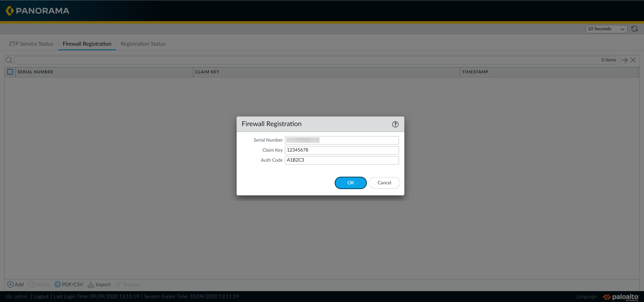Click the Panorama logo
Image resolution: width=644 pixels, height=302 pixels.
point(38,11)
